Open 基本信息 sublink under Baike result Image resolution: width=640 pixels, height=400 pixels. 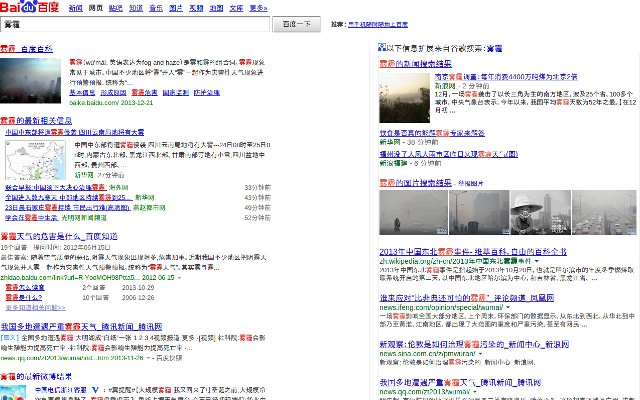coord(82,93)
